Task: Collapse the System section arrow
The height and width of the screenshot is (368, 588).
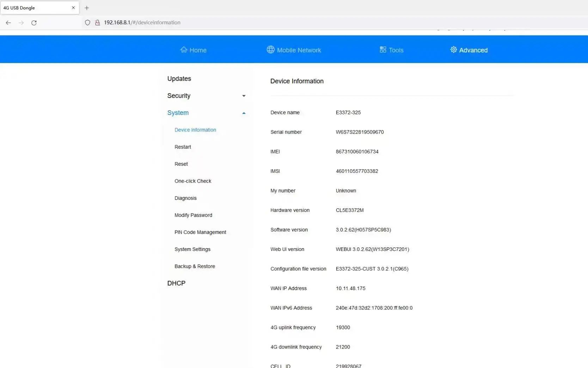Action: coord(244,113)
